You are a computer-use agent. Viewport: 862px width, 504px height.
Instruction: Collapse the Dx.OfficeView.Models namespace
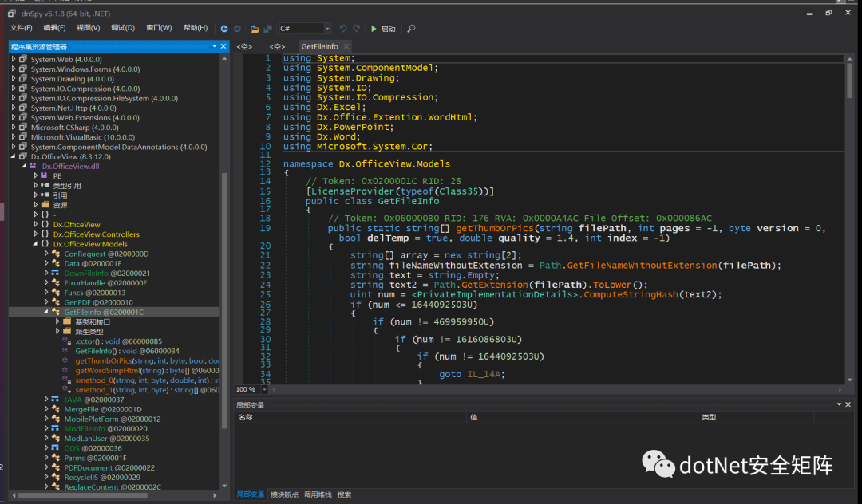click(36, 244)
